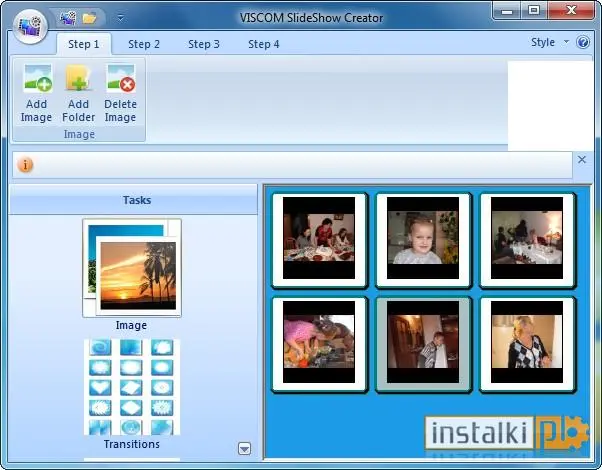Image resolution: width=602 pixels, height=470 pixels.
Task: Switch to the Step 1 tab
Action: click(84, 44)
